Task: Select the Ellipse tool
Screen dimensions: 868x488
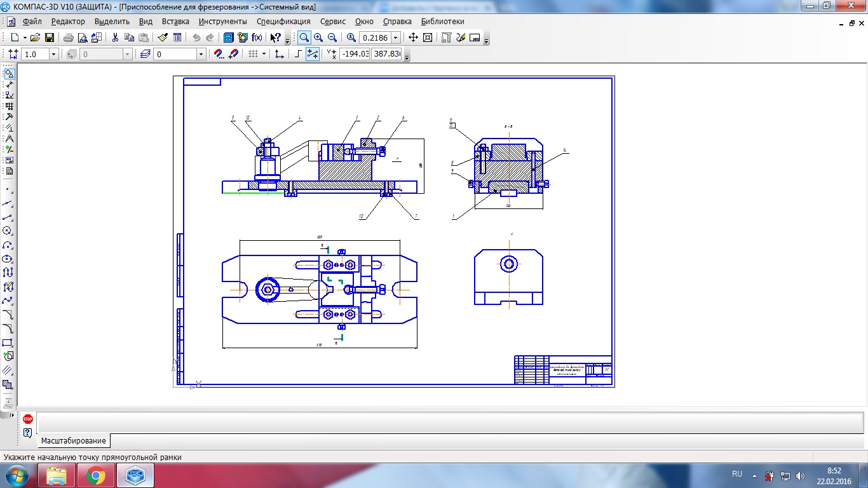Action: coord(8,259)
